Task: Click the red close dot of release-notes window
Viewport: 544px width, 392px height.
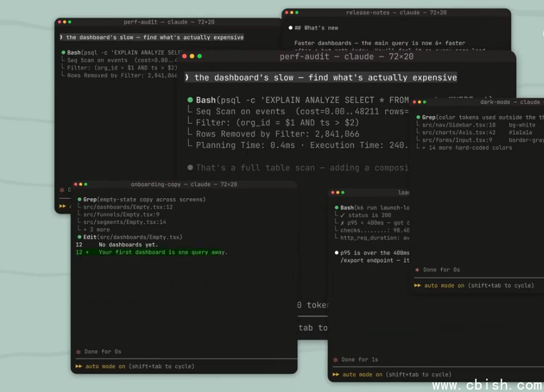Action: coord(287,13)
